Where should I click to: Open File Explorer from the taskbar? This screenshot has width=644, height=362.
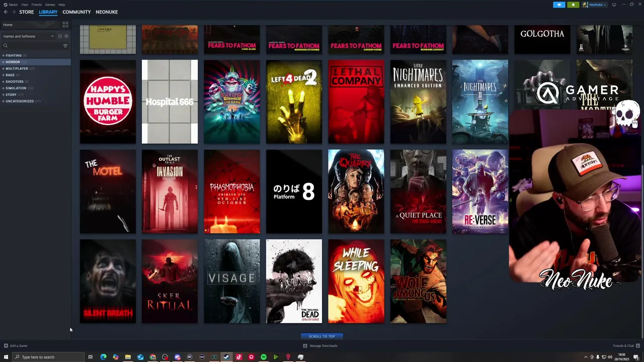point(128,357)
